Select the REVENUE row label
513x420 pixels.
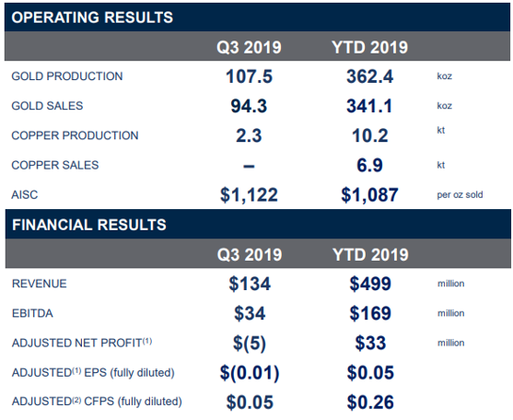pos(40,284)
